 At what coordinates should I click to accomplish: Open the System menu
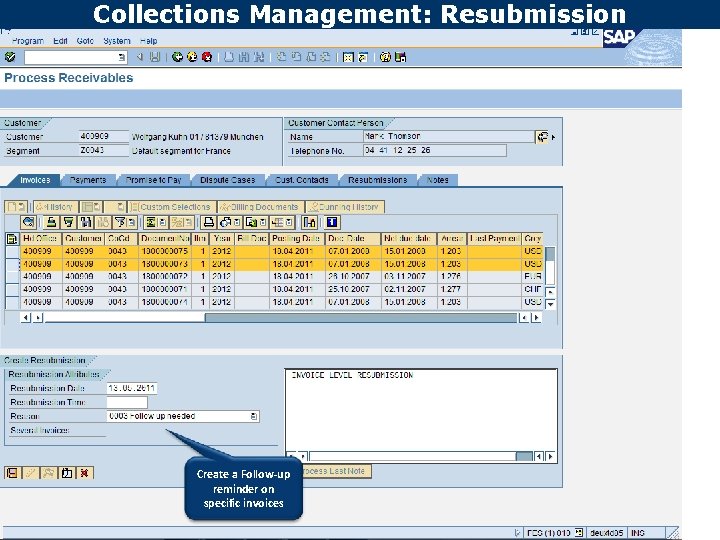tap(117, 41)
